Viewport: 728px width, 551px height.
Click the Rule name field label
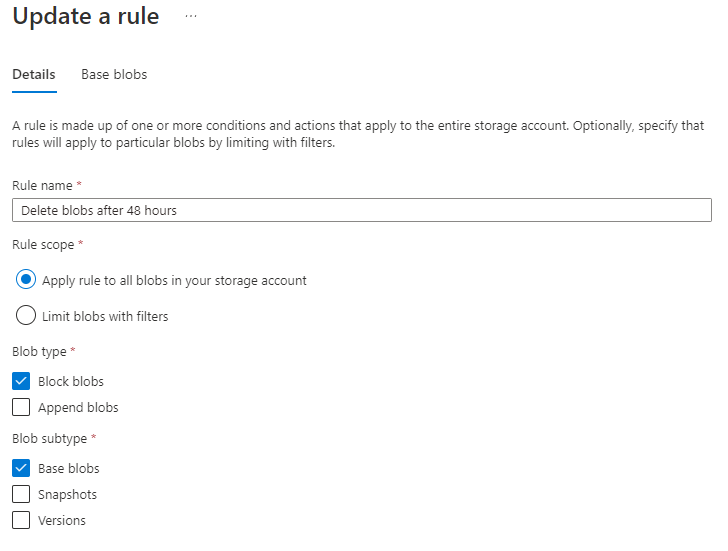(x=42, y=186)
